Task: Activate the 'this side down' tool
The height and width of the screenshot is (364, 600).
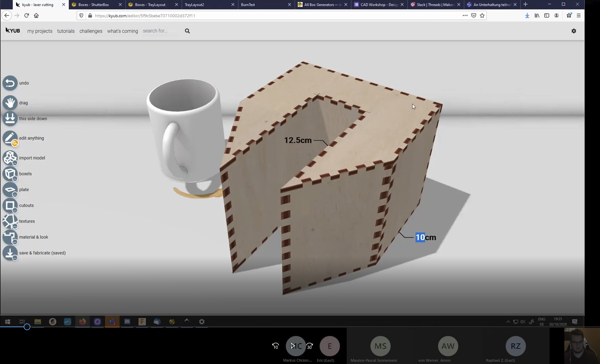Action: click(x=10, y=119)
